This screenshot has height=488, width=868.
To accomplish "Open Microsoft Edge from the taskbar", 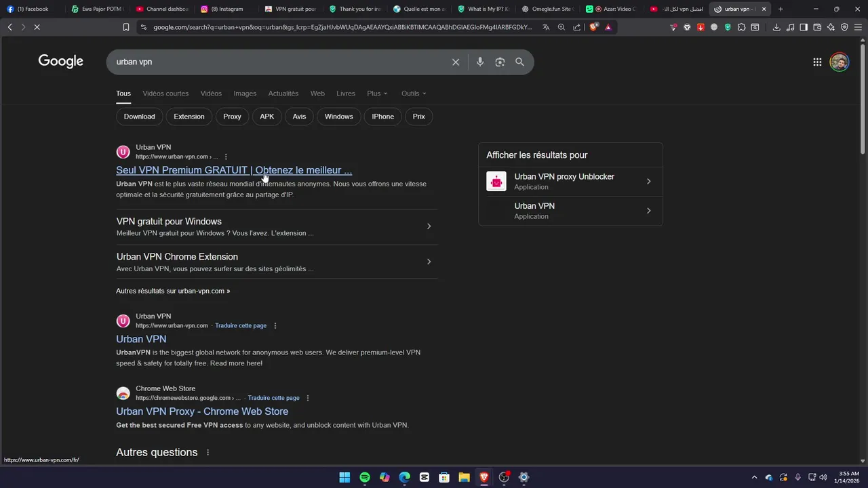I will (405, 477).
